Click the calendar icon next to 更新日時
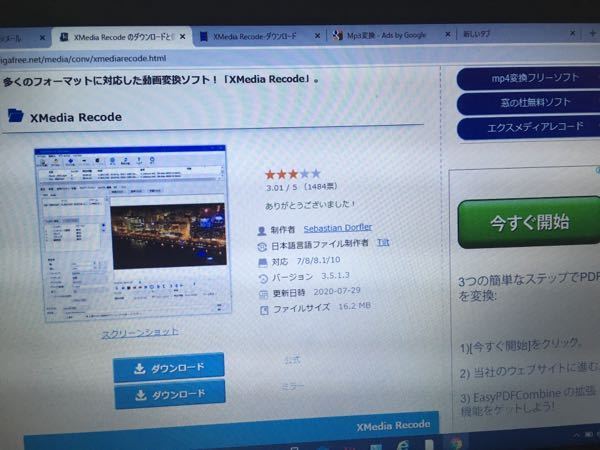600x450 pixels. (x=264, y=294)
